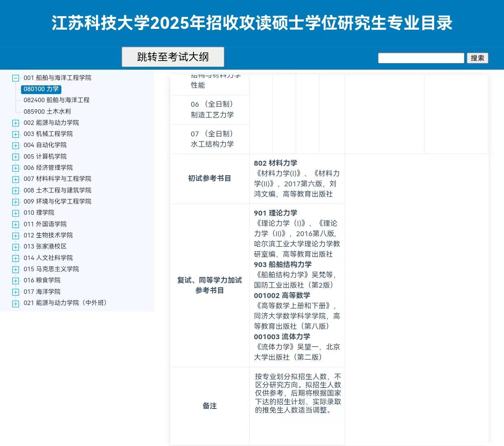Click the 06（全日制）制造工艺力学 cell
This screenshot has height=446, width=504.
[210, 110]
